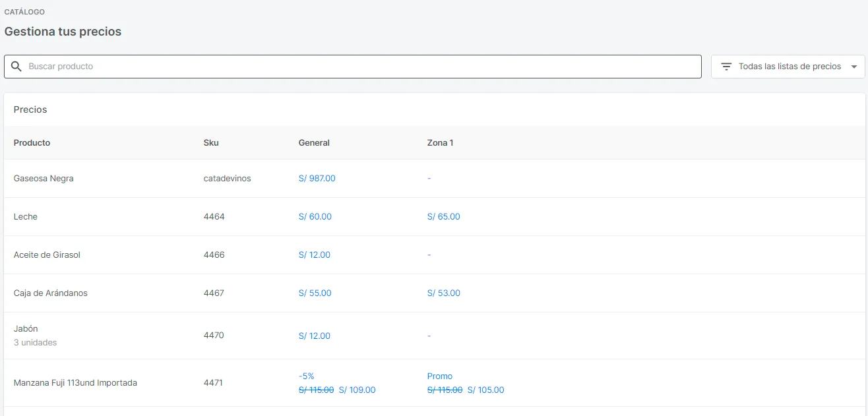Viewport: 868px width, 416px height.
Task: Click the Gestiona tus precios heading
Action: [63, 31]
